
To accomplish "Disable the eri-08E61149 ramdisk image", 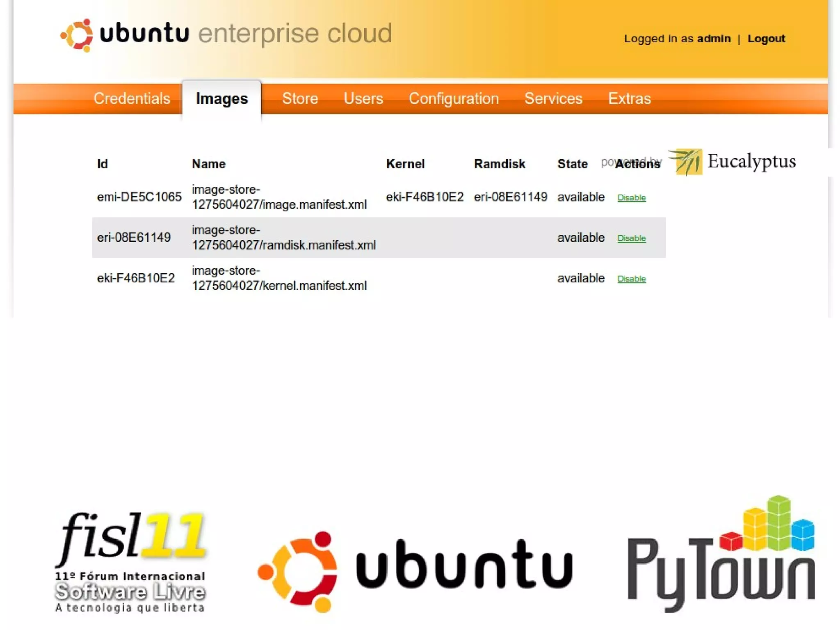I will (631, 238).
